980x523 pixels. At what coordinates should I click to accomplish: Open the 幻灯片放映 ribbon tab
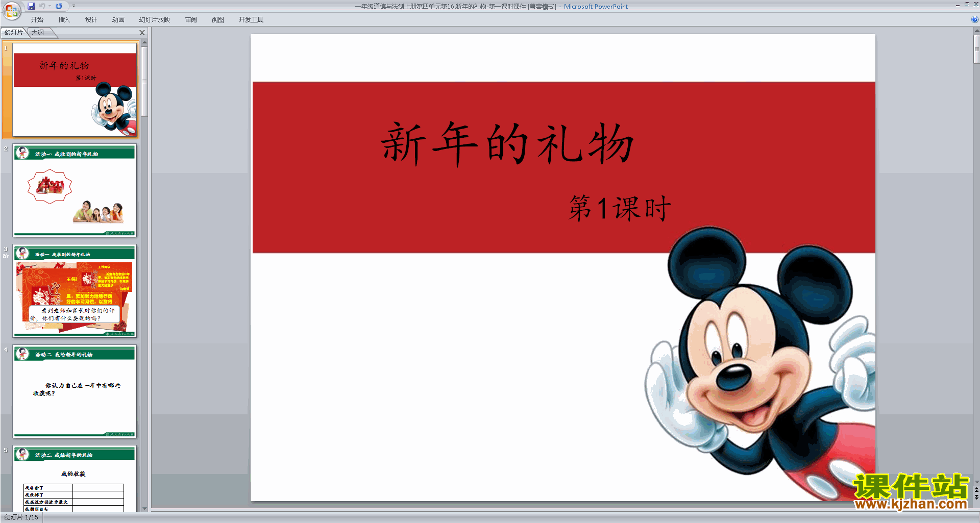[155, 20]
